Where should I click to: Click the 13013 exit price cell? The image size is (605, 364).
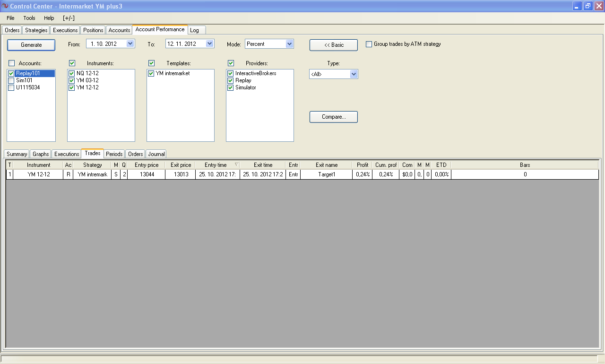181,174
